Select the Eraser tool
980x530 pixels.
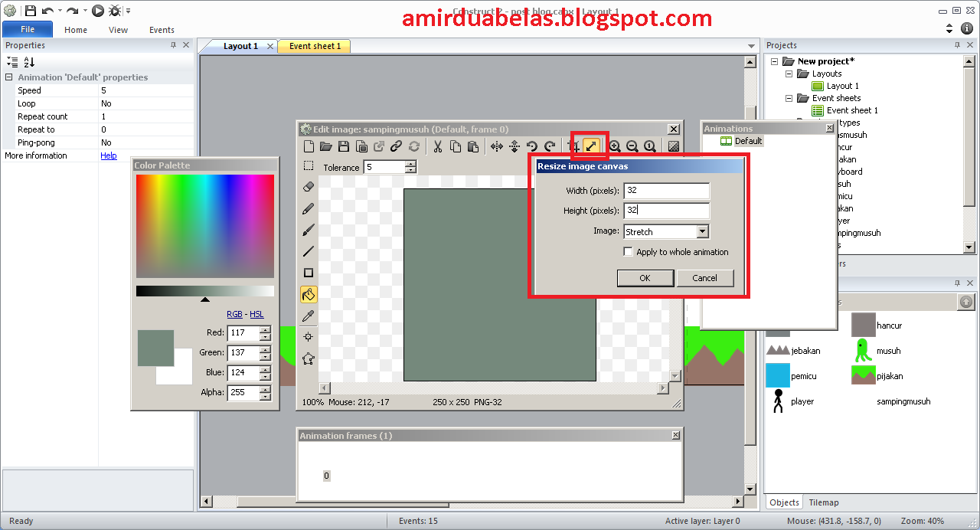click(x=309, y=186)
